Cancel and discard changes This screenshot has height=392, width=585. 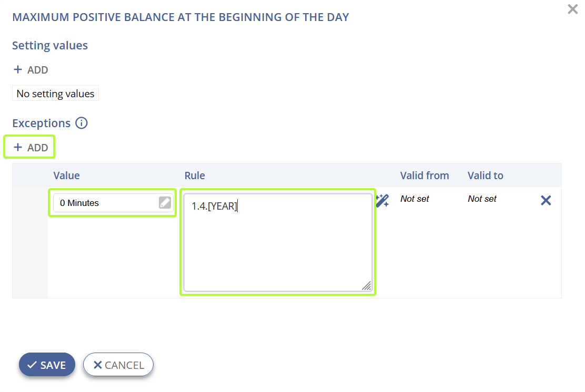[118, 365]
